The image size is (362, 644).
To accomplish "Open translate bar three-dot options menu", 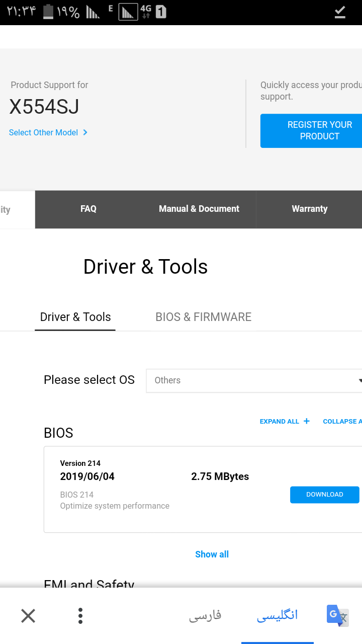I will point(80,616).
